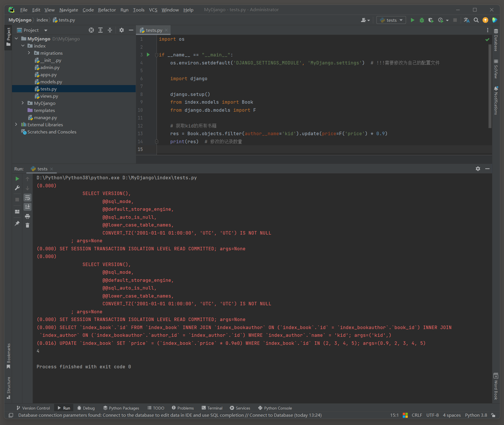
Task: Open the translation plugin icon
Action: [467, 20]
